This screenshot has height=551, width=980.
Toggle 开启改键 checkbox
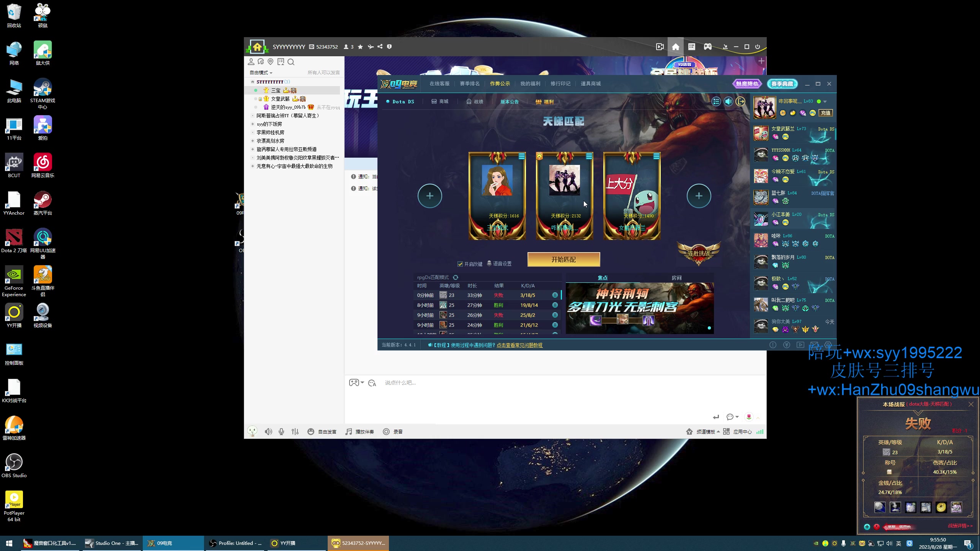coord(460,264)
